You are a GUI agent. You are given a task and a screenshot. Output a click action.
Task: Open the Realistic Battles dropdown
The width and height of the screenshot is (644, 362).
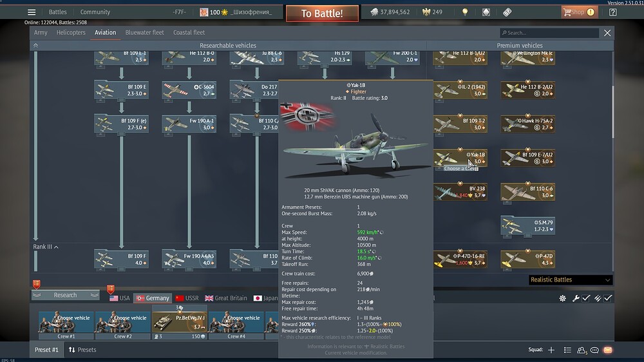pyautogui.click(x=570, y=280)
